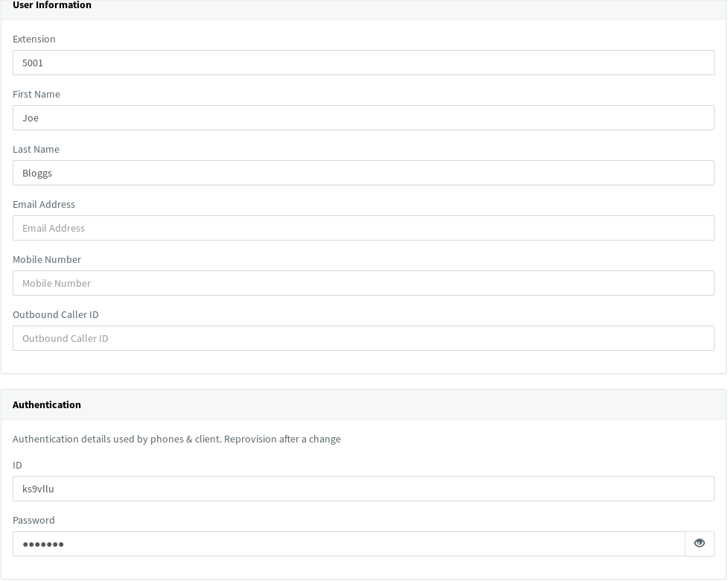This screenshot has height=581, width=728.
Task: Click the Password label
Action: point(33,520)
